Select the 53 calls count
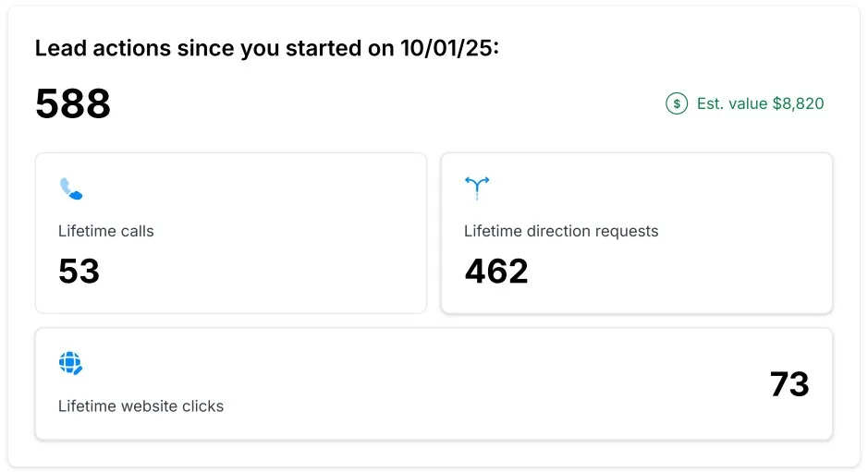 [x=79, y=271]
